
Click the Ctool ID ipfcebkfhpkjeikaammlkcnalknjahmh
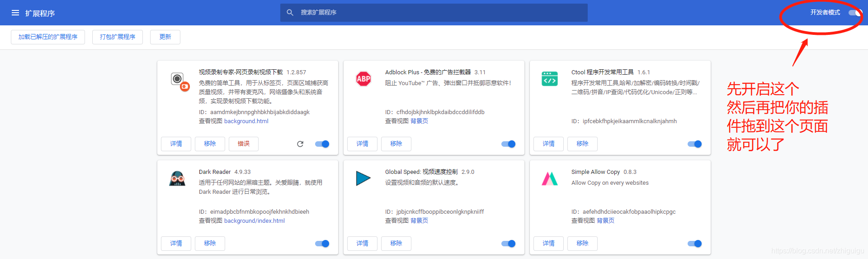click(x=624, y=121)
